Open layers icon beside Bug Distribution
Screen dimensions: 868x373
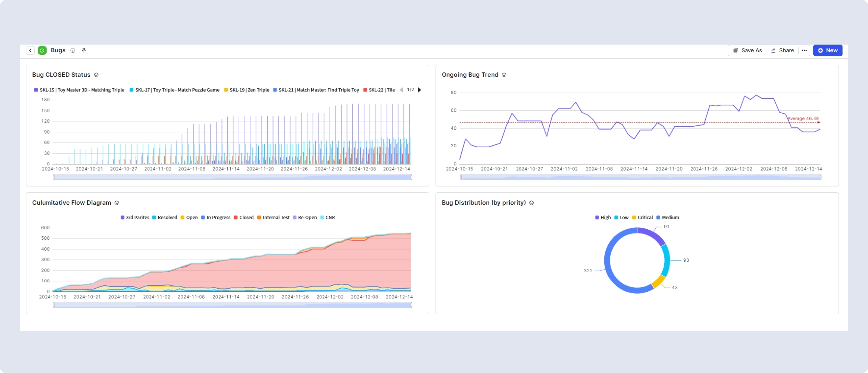coord(531,203)
